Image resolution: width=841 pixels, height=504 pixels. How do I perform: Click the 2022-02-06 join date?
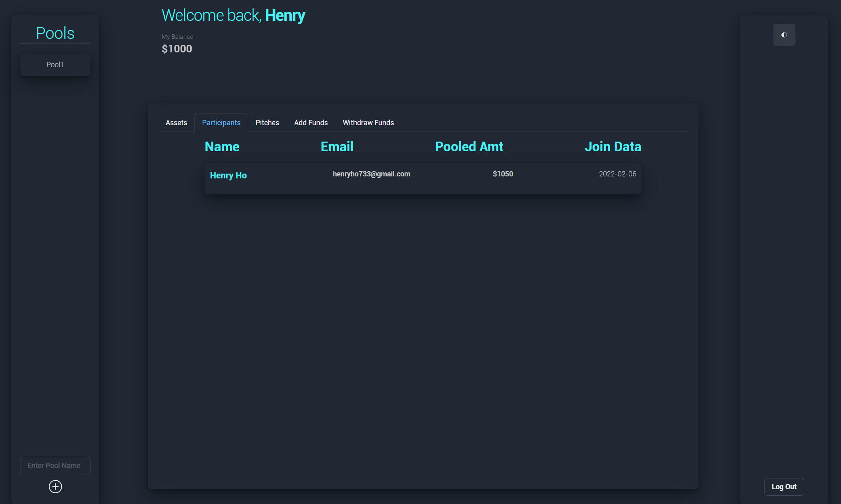pyautogui.click(x=617, y=174)
